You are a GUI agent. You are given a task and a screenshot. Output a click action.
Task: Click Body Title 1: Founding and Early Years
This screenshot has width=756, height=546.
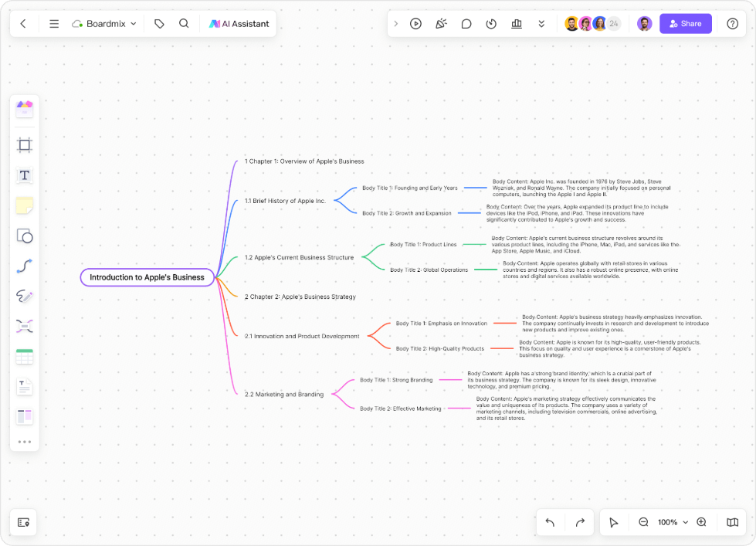click(x=410, y=188)
